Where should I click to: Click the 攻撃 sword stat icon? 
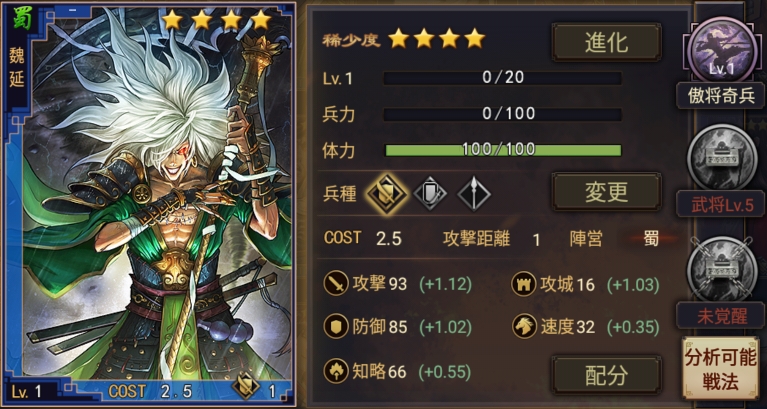[x=336, y=284]
